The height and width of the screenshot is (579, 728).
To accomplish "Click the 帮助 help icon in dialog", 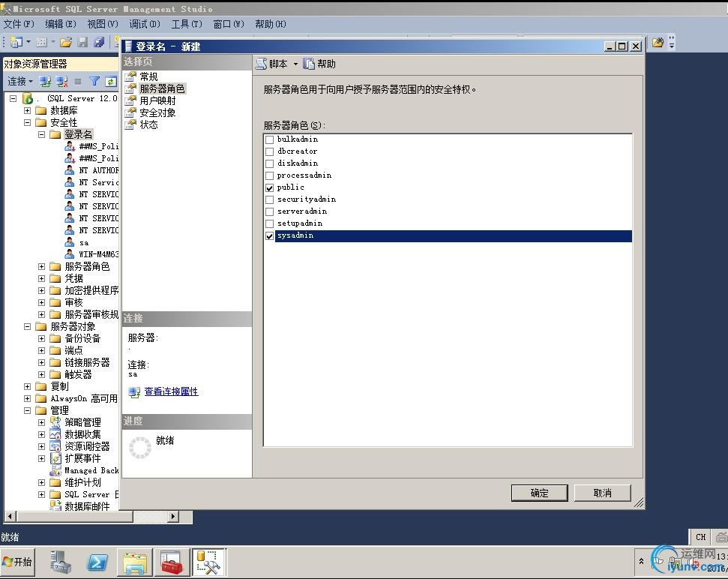I will click(309, 64).
